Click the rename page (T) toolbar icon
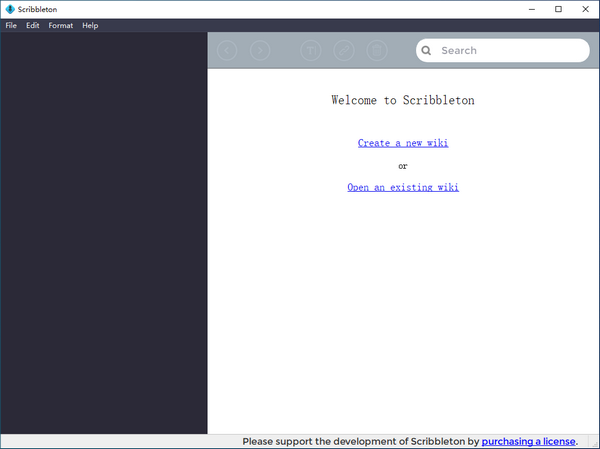 pos(311,50)
